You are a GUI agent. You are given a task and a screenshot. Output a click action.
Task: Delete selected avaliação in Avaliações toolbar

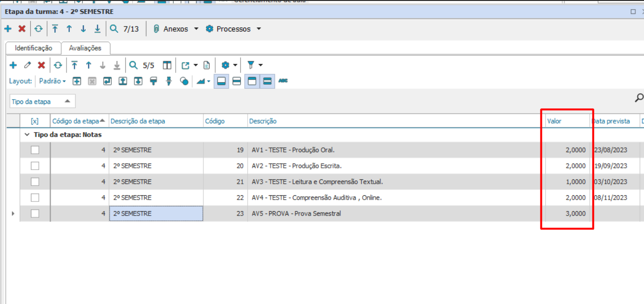click(x=41, y=65)
